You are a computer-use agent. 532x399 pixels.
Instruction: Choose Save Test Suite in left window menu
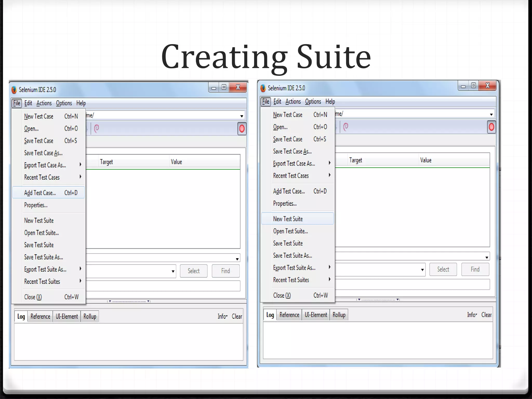click(49, 245)
